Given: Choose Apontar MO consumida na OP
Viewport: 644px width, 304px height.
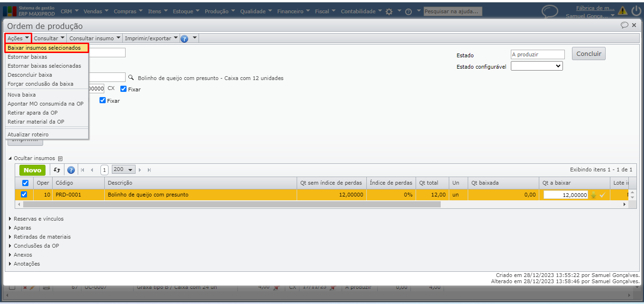Looking at the screenshot, I should click(x=46, y=104).
